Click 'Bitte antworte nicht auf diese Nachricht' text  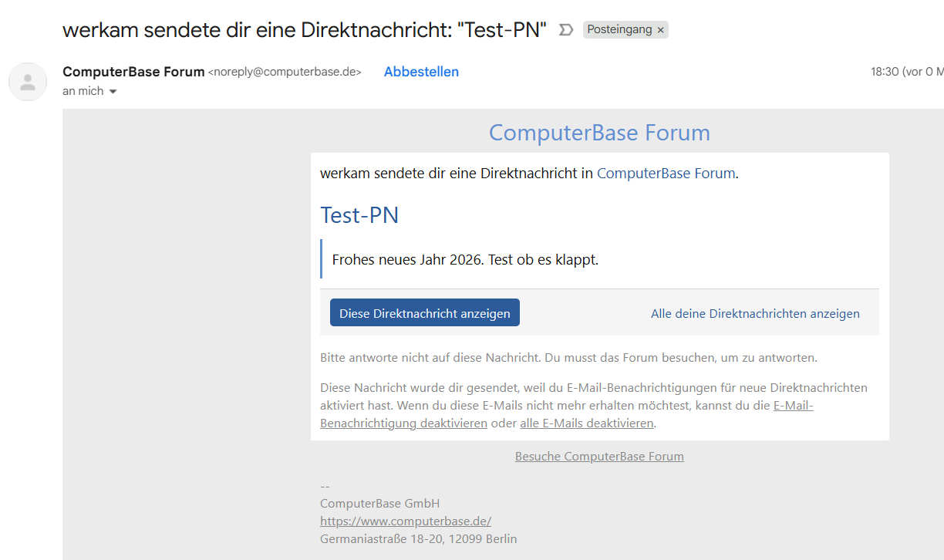coord(430,358)
